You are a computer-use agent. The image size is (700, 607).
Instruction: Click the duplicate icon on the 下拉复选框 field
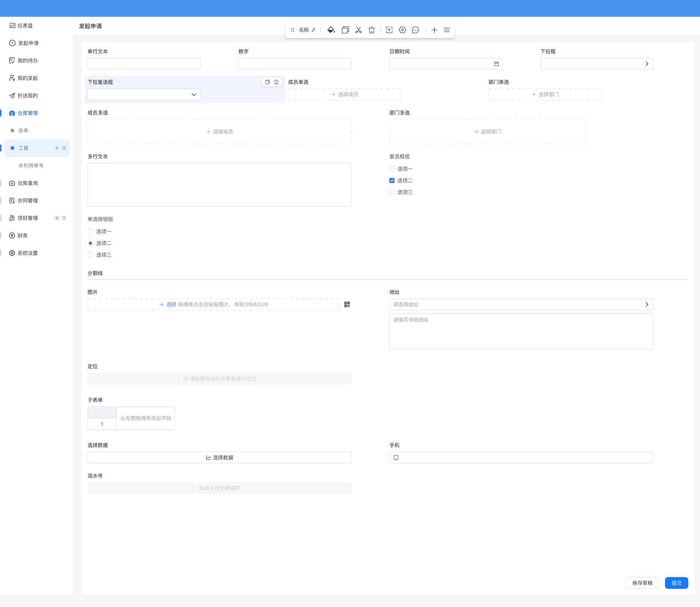pos(267,82)
